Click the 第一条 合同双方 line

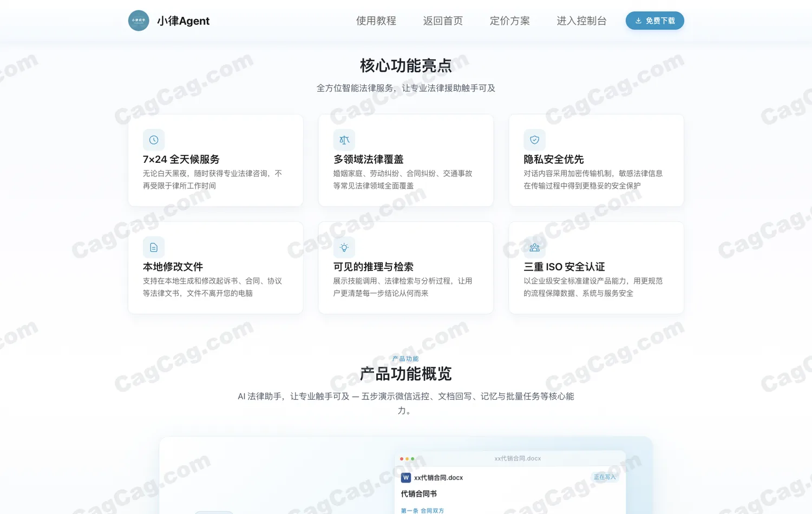(422, 510)
